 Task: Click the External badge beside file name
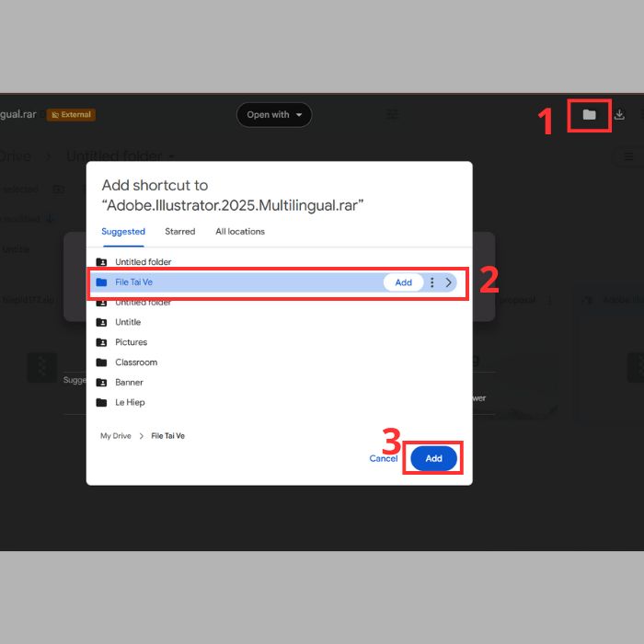point(71,115)
